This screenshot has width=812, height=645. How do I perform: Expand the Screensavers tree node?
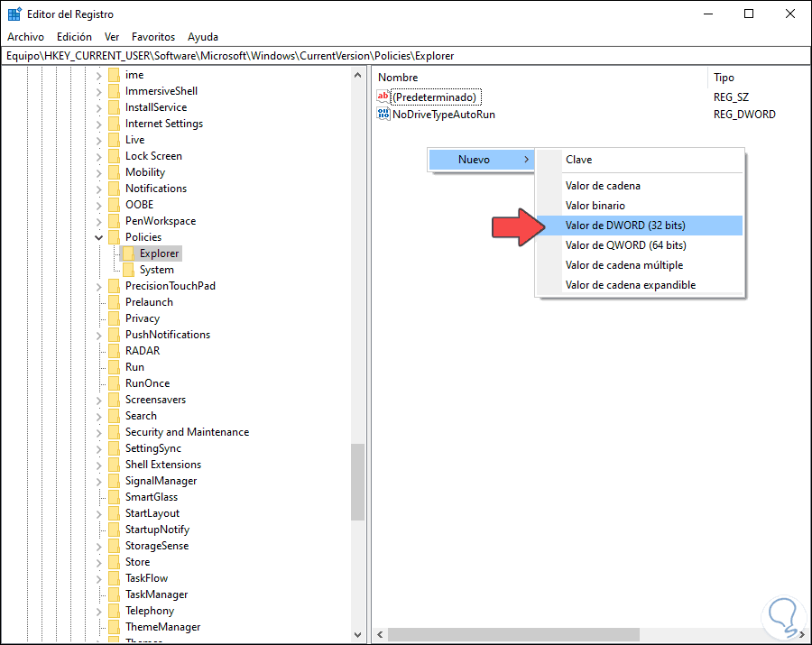98,401
